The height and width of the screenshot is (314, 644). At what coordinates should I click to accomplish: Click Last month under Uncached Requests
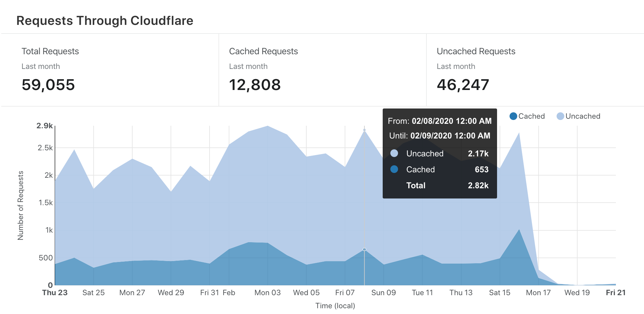click(x=456, y=66)
